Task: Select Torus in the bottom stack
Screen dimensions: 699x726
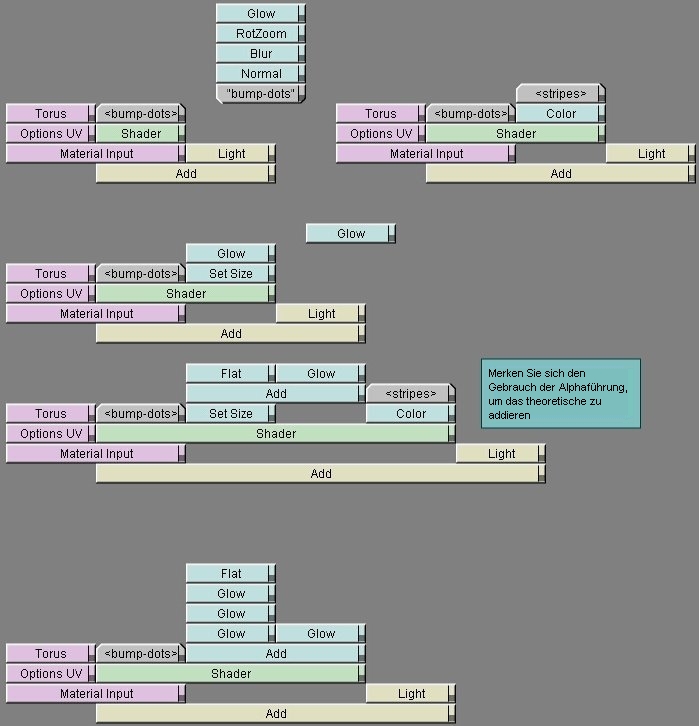Action: 51,653
